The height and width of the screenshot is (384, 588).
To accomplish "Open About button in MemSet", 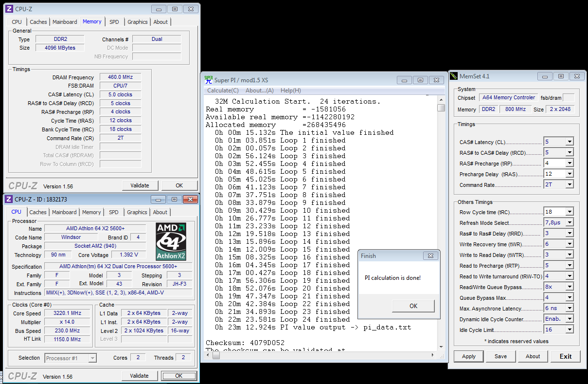I will pyautogui.click(x=533, y=356).
